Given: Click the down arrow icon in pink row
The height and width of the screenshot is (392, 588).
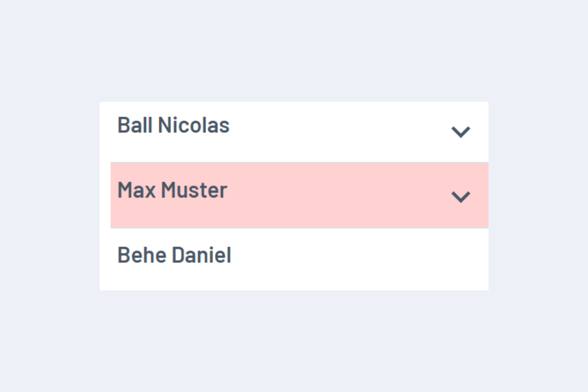Looking at the screenshot, I should pyautogui.click(x=461, y=196).
